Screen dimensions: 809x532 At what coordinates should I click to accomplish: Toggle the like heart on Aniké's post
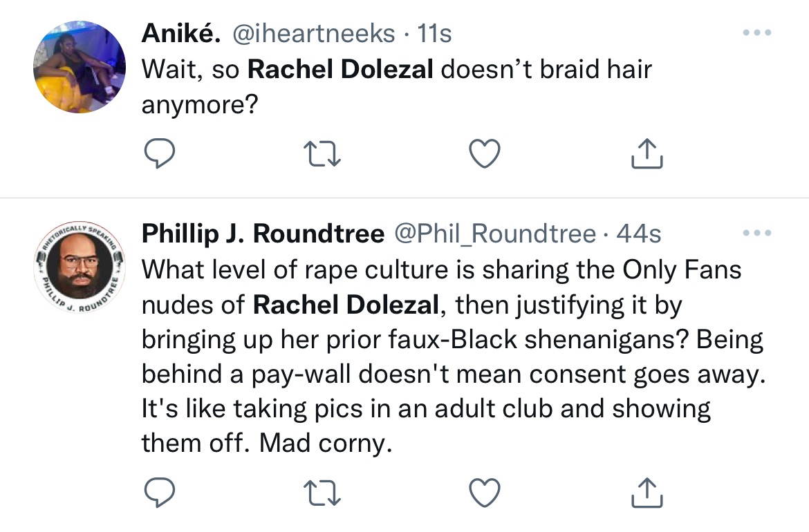tap(484, 153)
